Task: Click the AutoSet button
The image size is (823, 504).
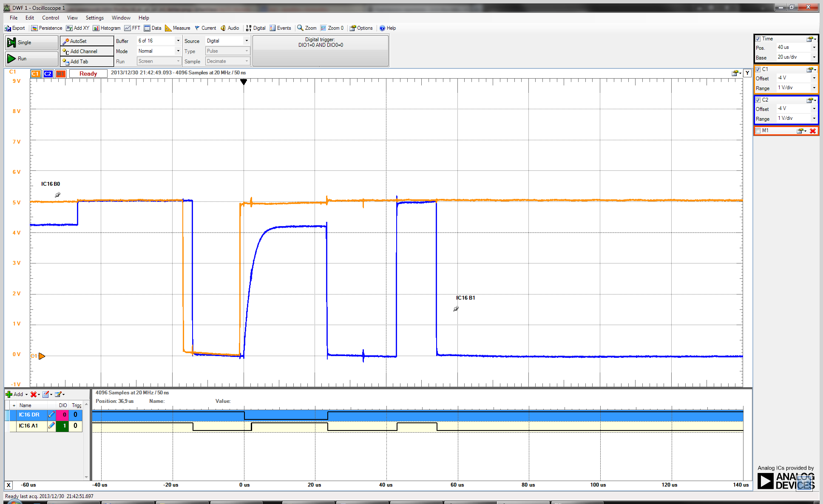Action: click(x=87, y=41)
